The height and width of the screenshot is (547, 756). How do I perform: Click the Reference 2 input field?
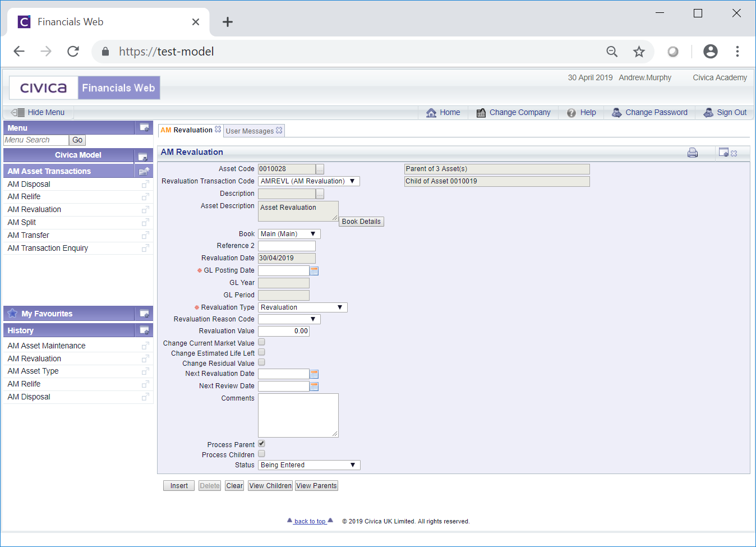coord(287,246)
